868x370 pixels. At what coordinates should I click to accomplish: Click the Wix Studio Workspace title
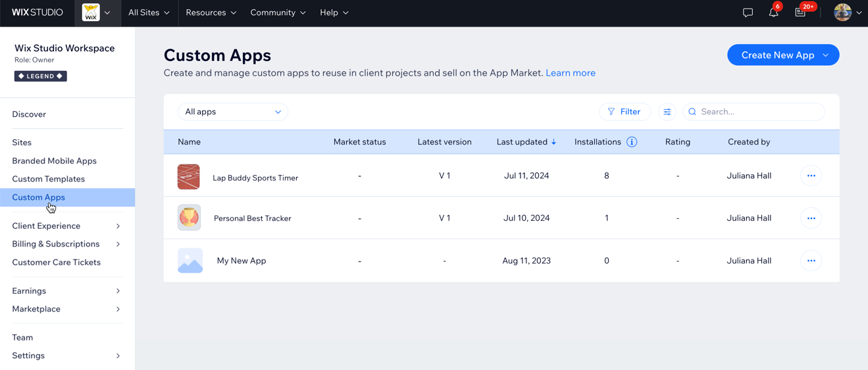point(64,48)
